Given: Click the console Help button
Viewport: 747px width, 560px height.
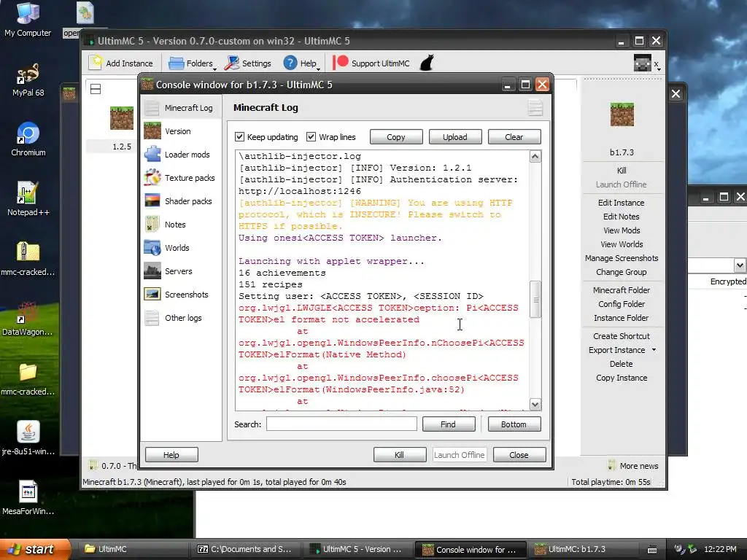Looking at the screenshot, I should click(171, 455).
